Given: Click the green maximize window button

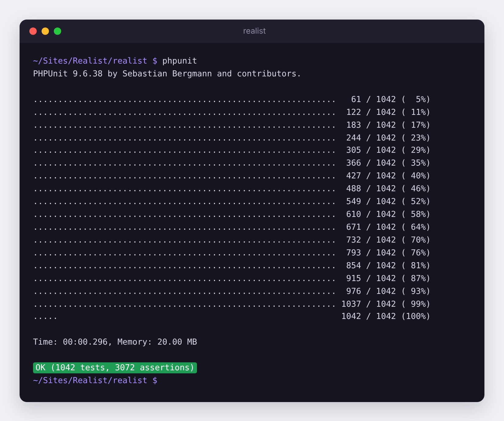Looking at the screenshot, I should pyautogui.click(x=57, y=31).
